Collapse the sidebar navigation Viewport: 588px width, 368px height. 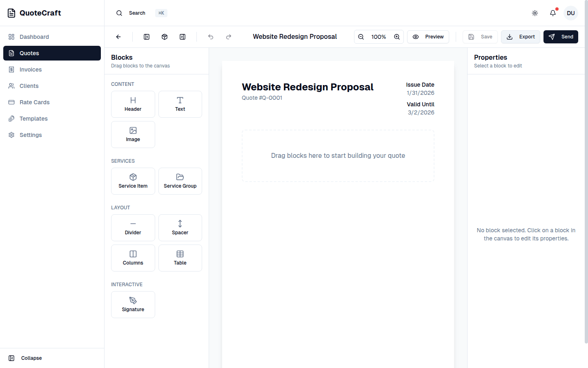click(25, 358)
